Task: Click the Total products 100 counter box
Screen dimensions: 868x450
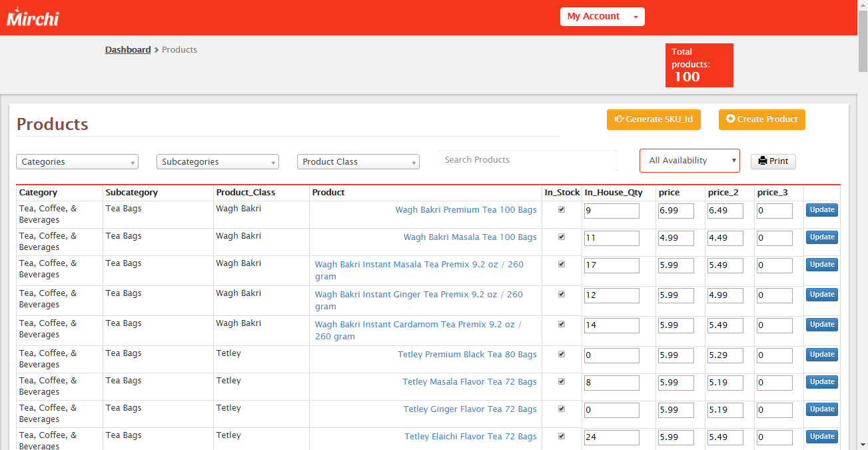Action: pos(699,65)
